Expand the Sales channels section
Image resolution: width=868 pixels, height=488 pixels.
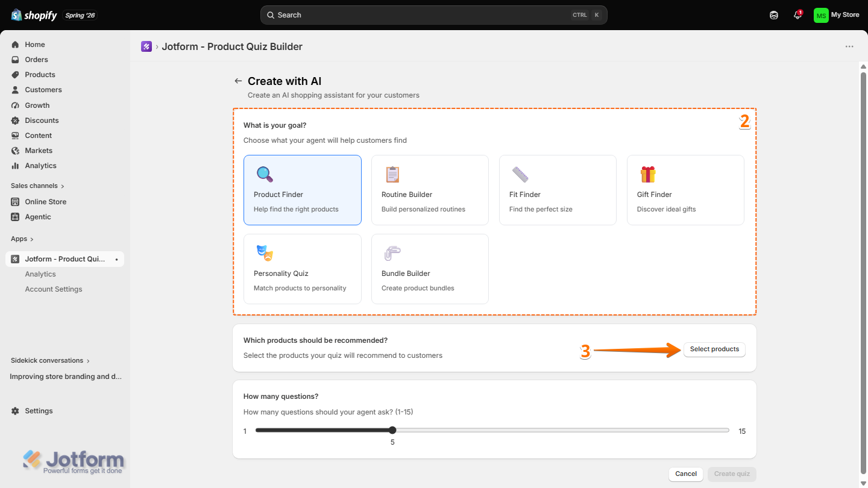(37, 186)
